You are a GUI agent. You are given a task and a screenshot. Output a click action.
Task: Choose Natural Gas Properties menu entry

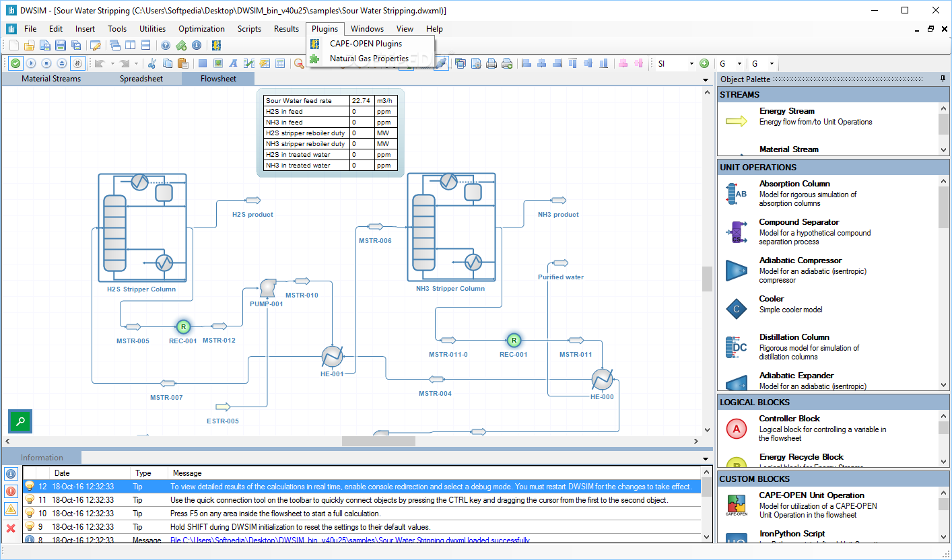[x=369, y=59]
